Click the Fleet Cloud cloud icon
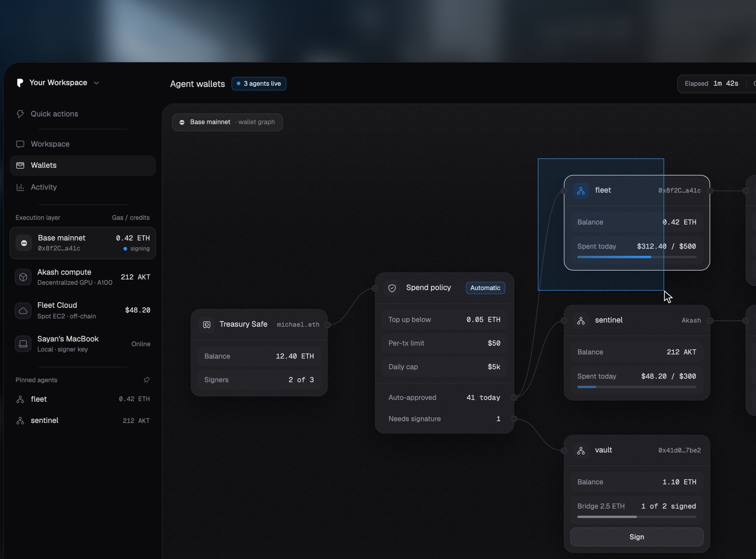The height and width of the screenshot is (559, 756). point(23,311)
